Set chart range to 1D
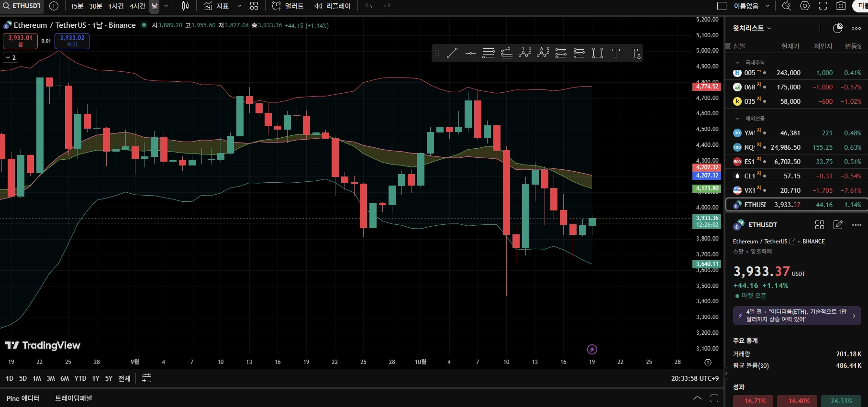This screenshot has width=868, height=407. pos(10,378)
